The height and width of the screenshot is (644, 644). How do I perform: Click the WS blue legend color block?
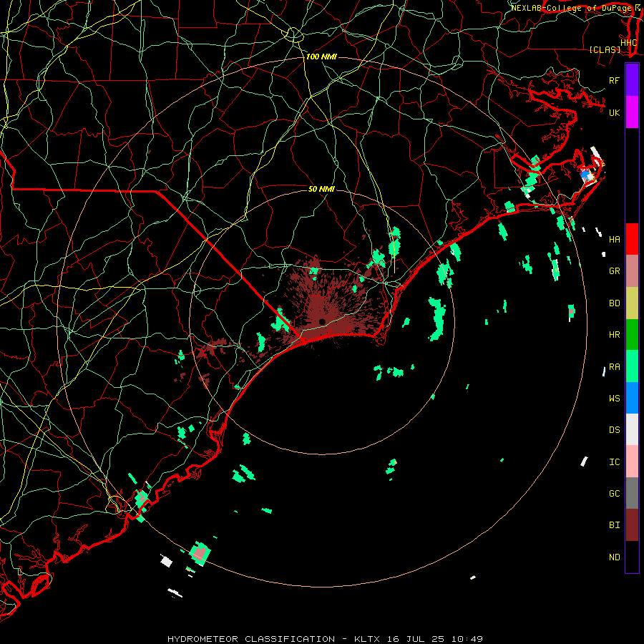pyautogui.click(x=632, y=398)
